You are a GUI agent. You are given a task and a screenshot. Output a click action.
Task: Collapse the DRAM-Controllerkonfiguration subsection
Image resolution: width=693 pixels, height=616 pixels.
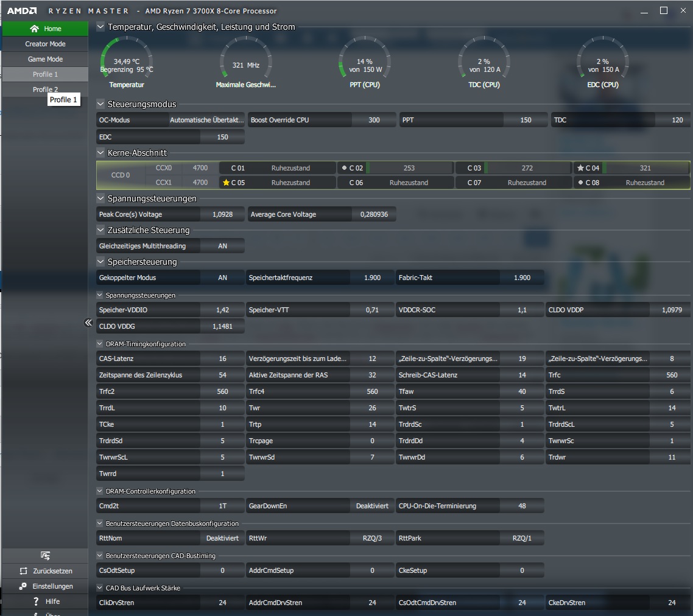tap(100, 491)
